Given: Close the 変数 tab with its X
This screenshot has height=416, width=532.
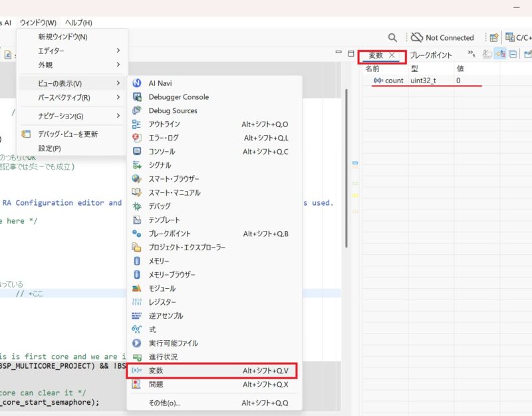Looking at the screenshot, I should point(392,55).
